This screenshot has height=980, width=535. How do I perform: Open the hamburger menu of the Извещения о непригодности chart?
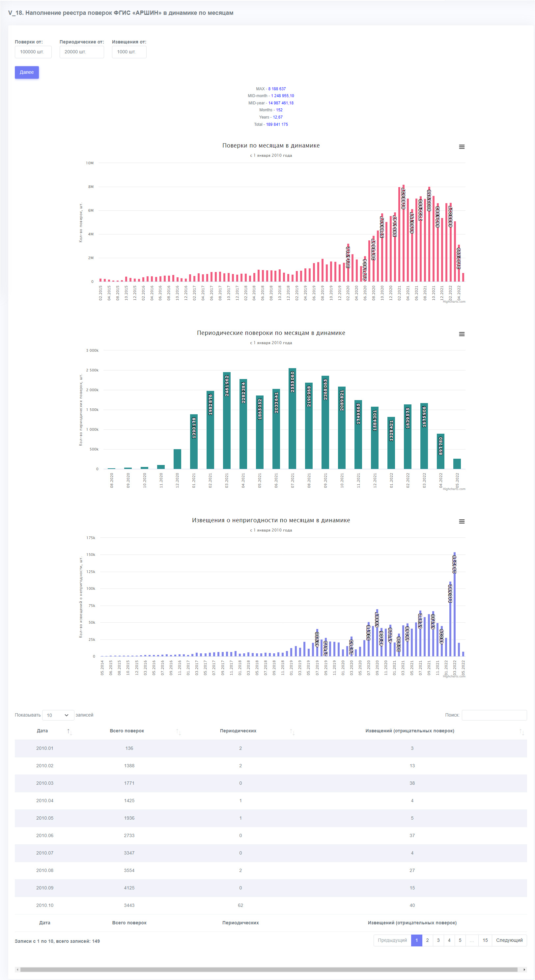pyautogui.click(x=462, y=522)
